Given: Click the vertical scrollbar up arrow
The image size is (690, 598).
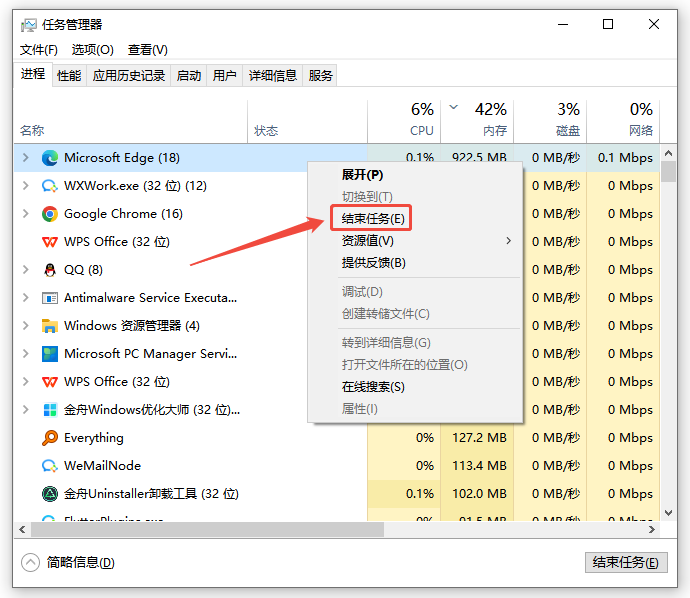Looking at the screenshot, I should 668,153.
